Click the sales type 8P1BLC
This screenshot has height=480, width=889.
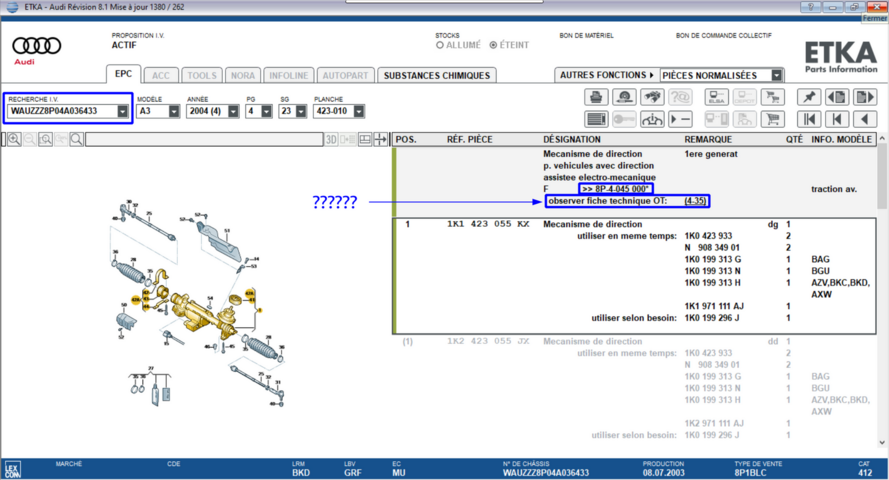coord(751,473)
